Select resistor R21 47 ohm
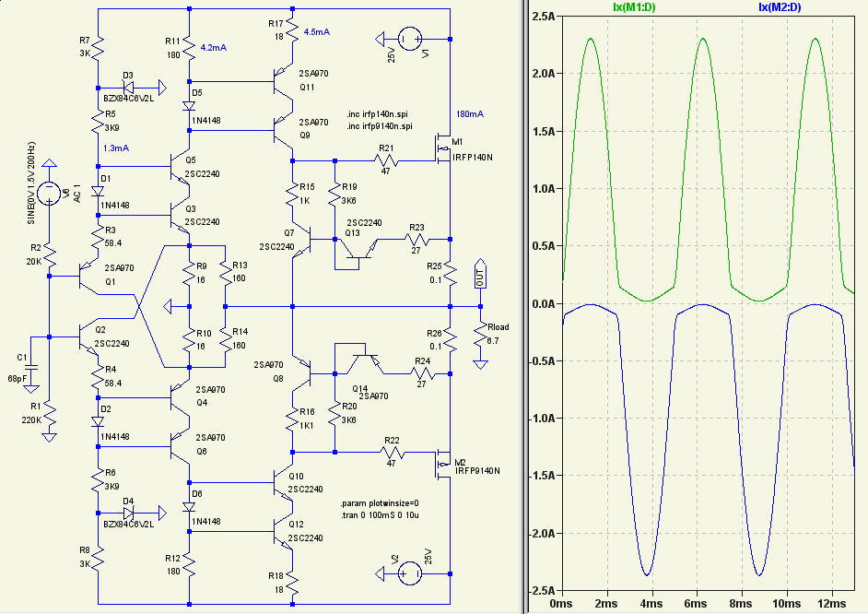868x614 pixels. [386, 160]
